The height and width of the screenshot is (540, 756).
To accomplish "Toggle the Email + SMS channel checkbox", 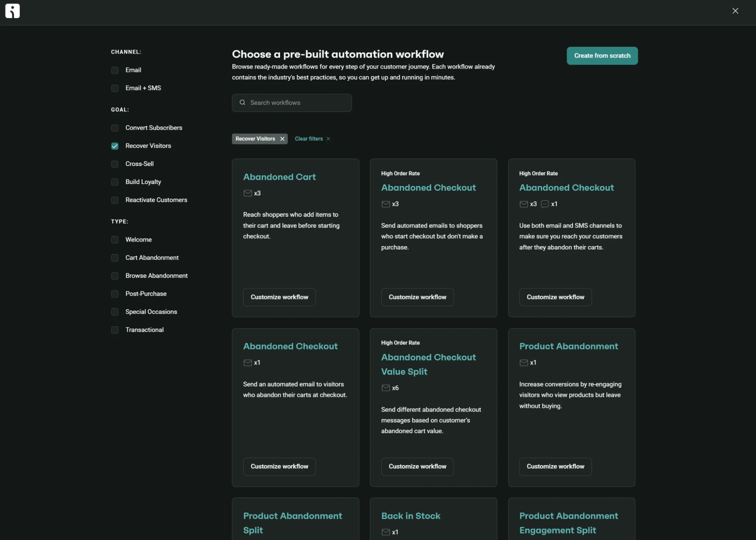I will coord(115,88).
